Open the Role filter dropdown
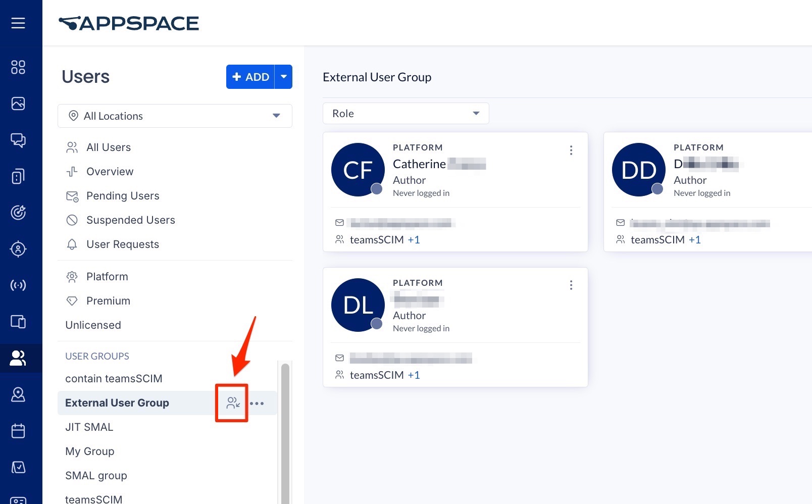812x504 pixels. (x=406, y=114)
